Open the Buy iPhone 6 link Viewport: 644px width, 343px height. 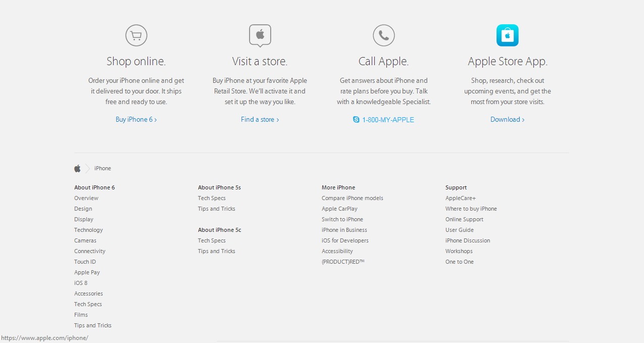point(136,120)
